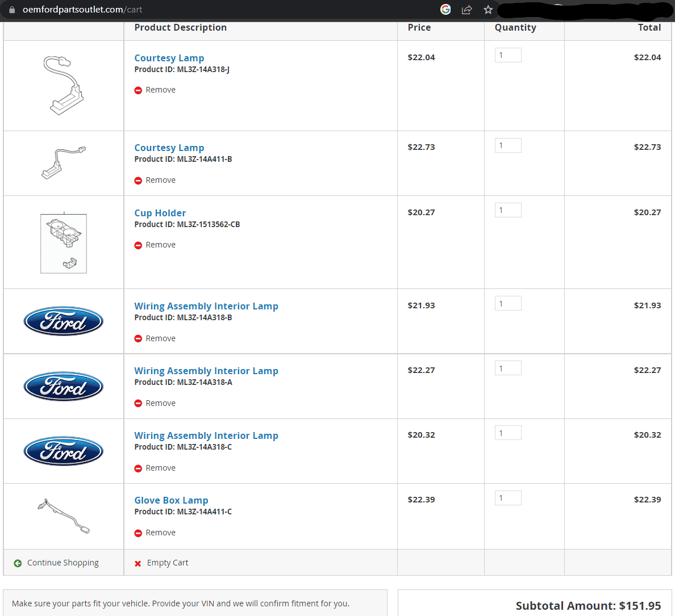Click the site lock security icon
Viewport: 675px width, 616px height.
[12, 10]
